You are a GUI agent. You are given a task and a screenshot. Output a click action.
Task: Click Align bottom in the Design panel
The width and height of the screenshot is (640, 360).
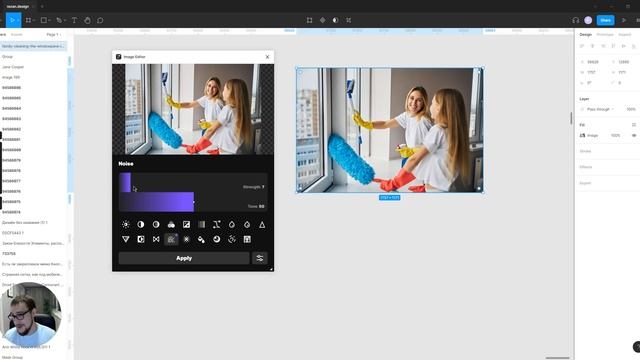(x=634, y=46)
